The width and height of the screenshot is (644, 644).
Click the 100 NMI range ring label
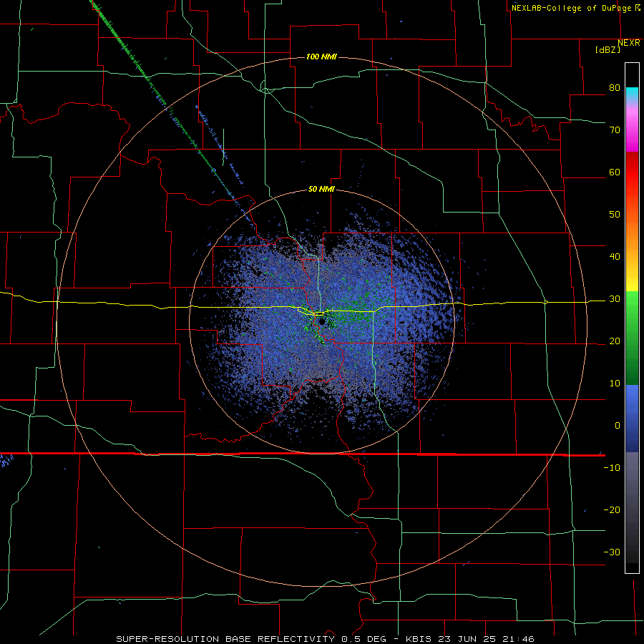coord(321,57)
